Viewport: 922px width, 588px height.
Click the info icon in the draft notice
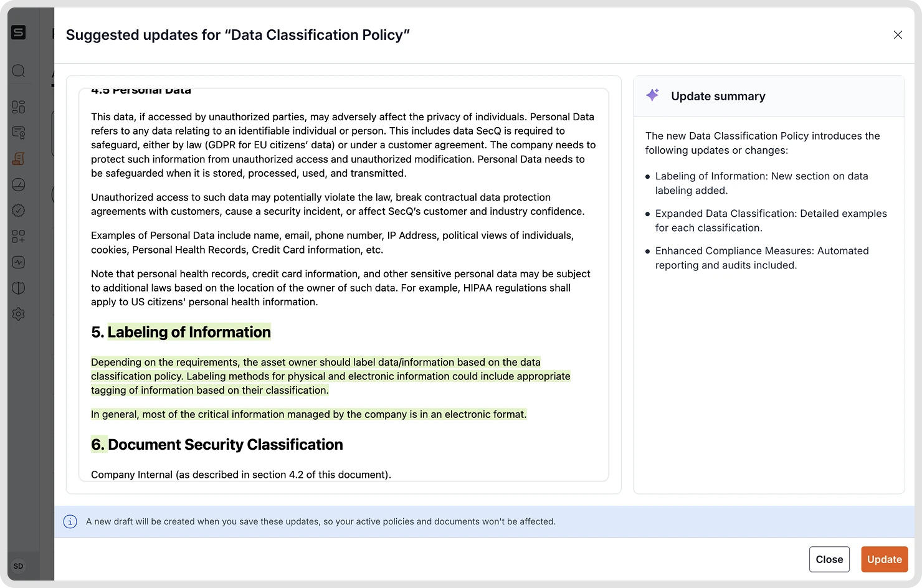pos(70,522)
